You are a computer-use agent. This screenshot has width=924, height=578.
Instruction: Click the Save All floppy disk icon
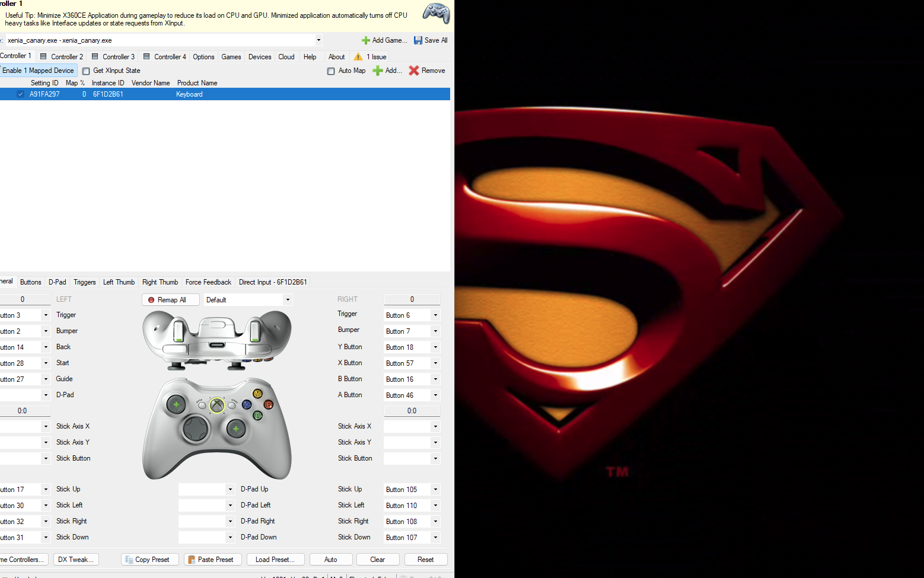pos(418,40)
